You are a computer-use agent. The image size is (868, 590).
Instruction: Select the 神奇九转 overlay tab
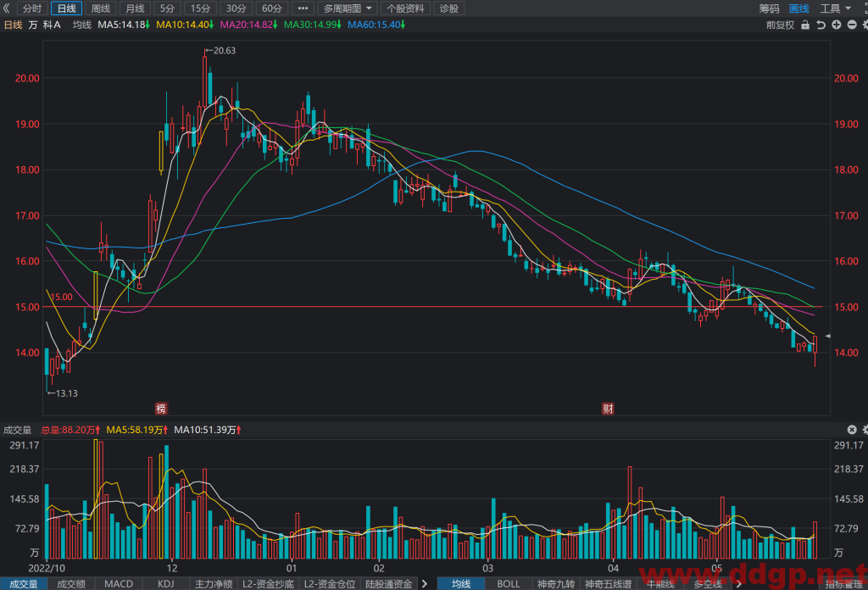coord(556,584)
